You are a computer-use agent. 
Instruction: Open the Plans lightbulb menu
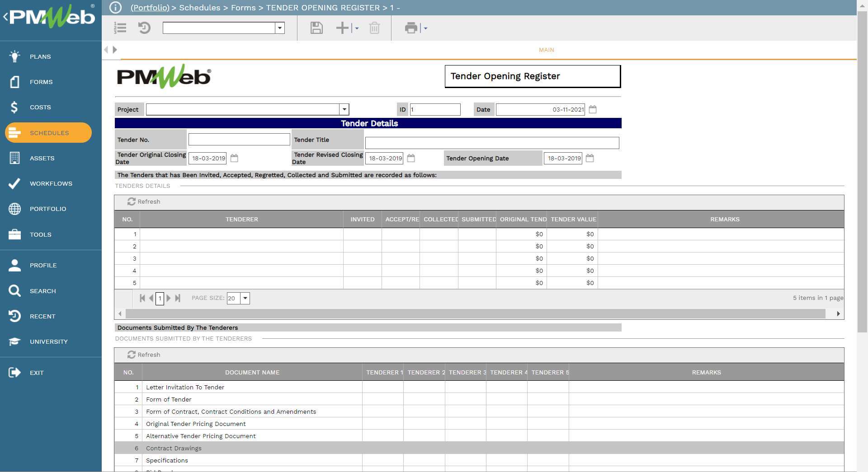[x=14, y=56]
